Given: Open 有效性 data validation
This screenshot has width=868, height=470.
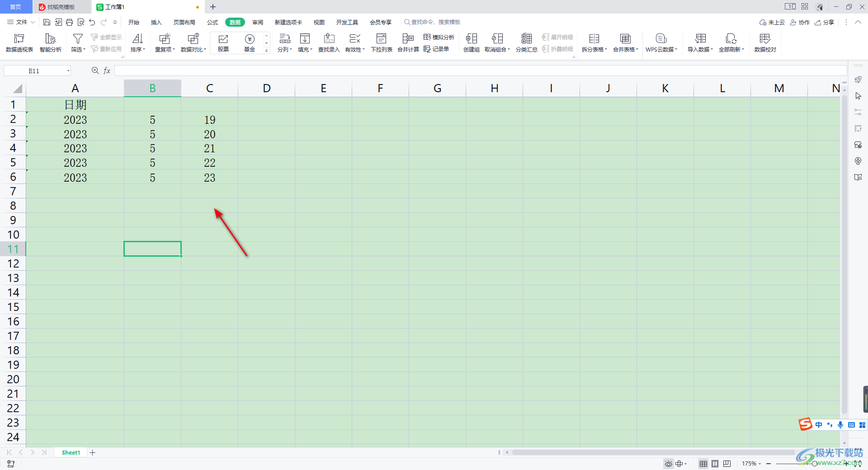Looking at the screenshot, I should (355, 43).
